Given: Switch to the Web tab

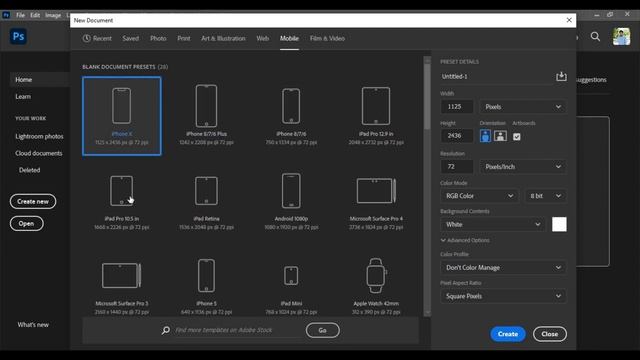Looking at the screenshot, I should pos(262,38).
